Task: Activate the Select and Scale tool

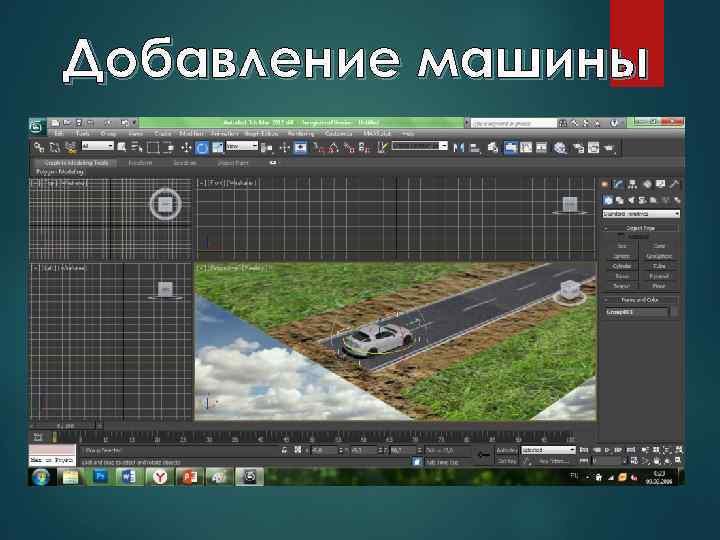Action: pos(218,147)
